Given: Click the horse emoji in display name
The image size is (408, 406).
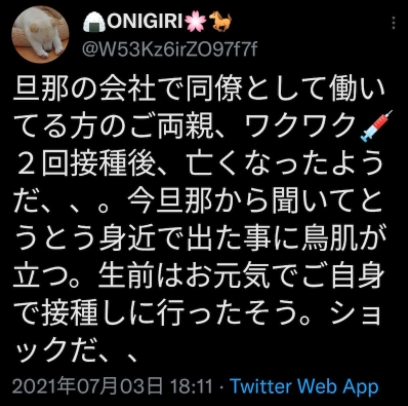Looking at the screenshot, I should (x=220, y=22).
